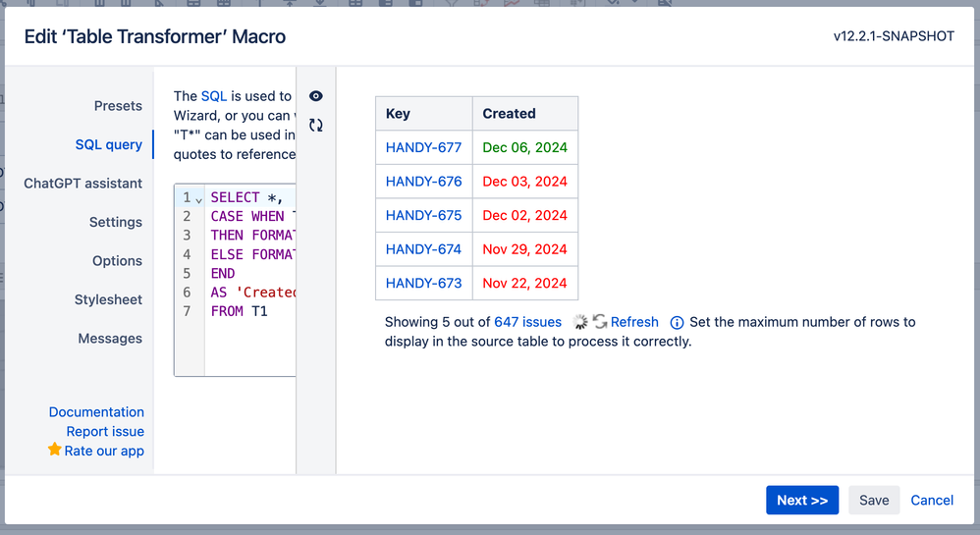Toggle the preview eye icon
This screenshot has height=535, width=980.
coord(315,95)
